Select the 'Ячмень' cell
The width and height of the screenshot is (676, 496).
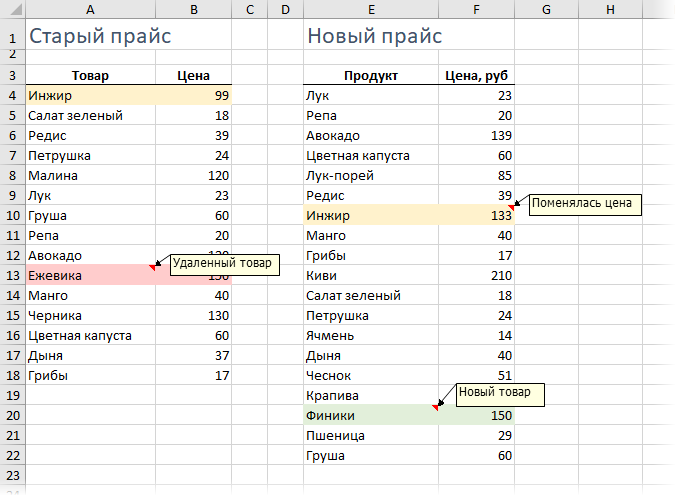click(x=371, y=336)
